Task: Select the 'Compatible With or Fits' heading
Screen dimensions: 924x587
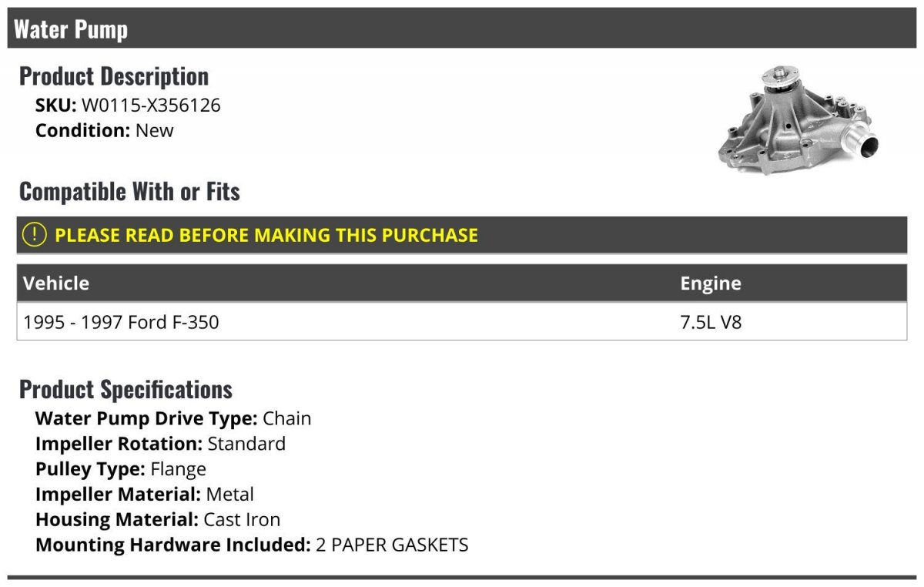Action: tap(129, 192)
